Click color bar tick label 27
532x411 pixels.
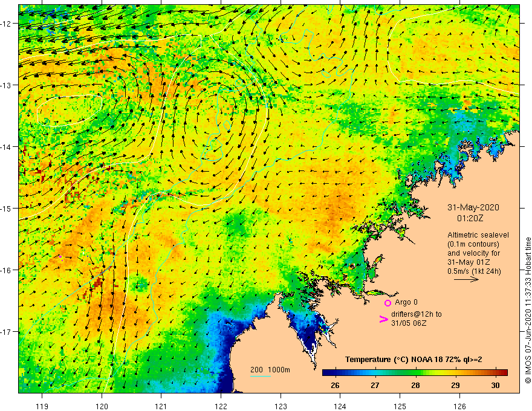[x=375, y=385]
